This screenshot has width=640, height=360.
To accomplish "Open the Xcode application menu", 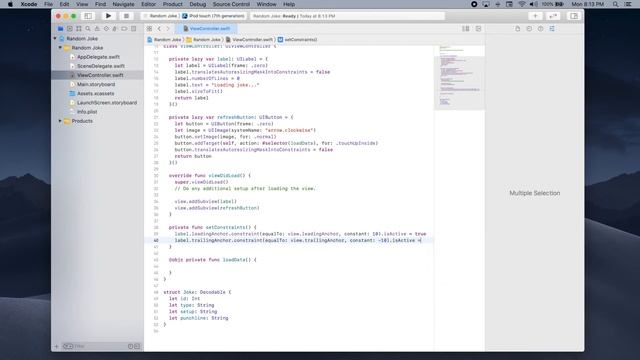I will tap(29, 4).
